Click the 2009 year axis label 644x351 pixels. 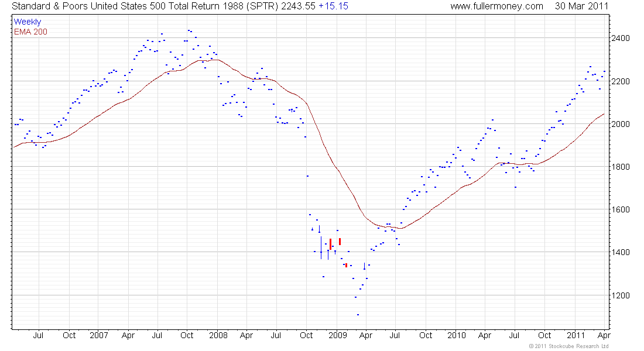[338, 335]
